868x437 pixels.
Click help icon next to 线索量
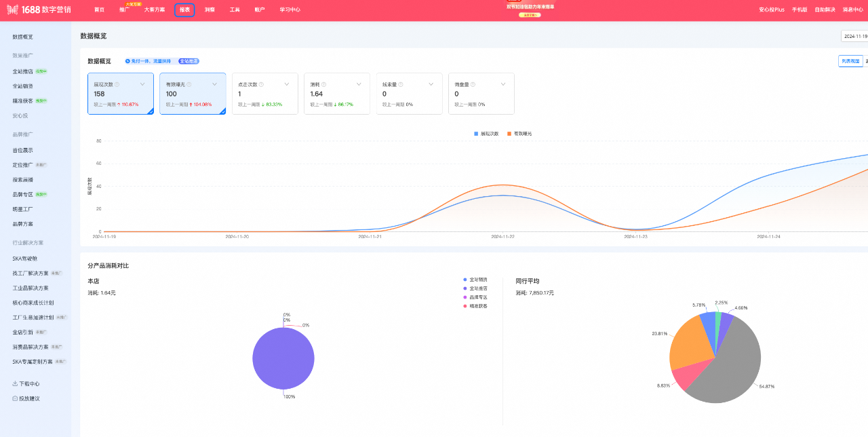401,85
